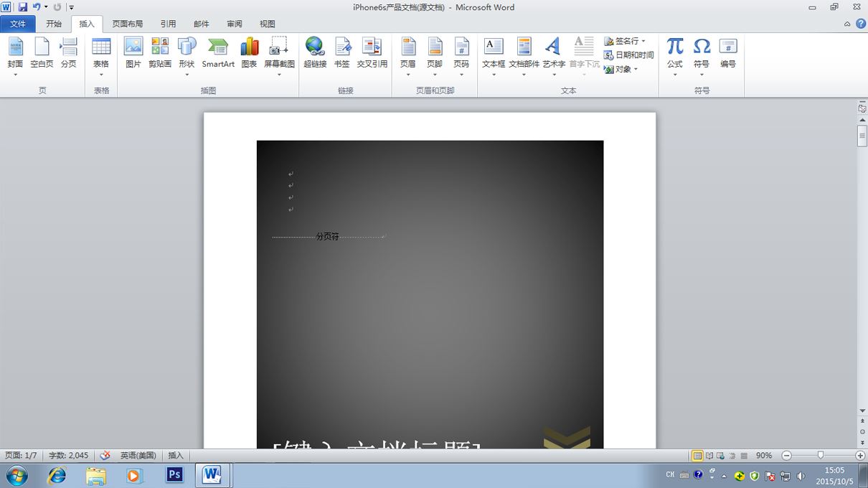Open the page number (页码) dropdown
This screenshot has width=868, height=488.
coord(461,57)
